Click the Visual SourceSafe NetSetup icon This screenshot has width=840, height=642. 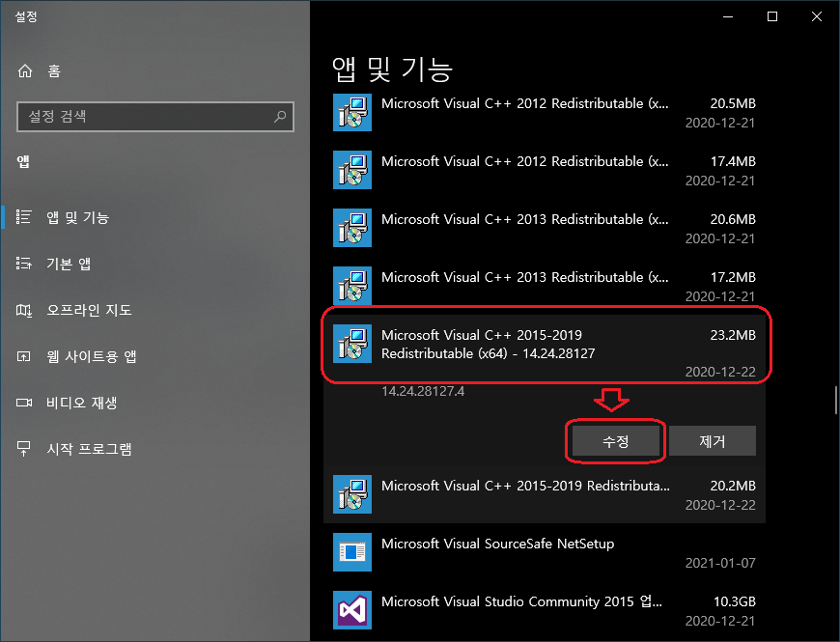point(352,552)
